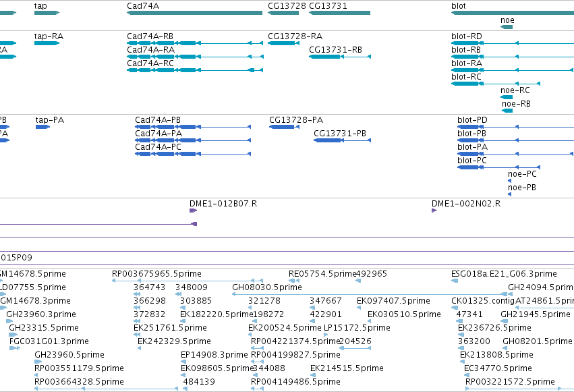Select insertion DME1-012B07.R
Viewport: 574px width, 392px height.
click(223, 204)
